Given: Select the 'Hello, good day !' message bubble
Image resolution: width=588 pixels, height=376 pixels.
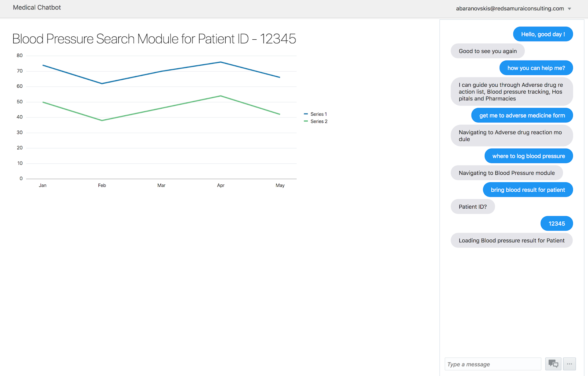Looking at the screenshot, I should (x=543, y=34).
